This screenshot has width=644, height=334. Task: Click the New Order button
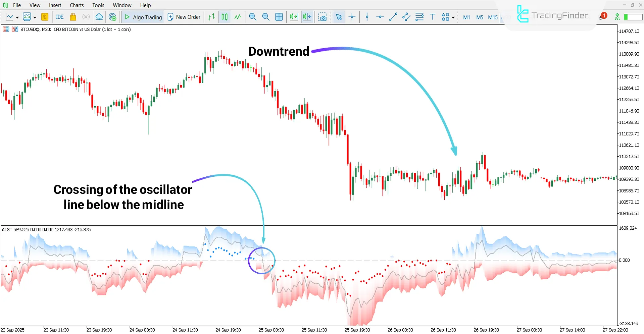point(184,17)
